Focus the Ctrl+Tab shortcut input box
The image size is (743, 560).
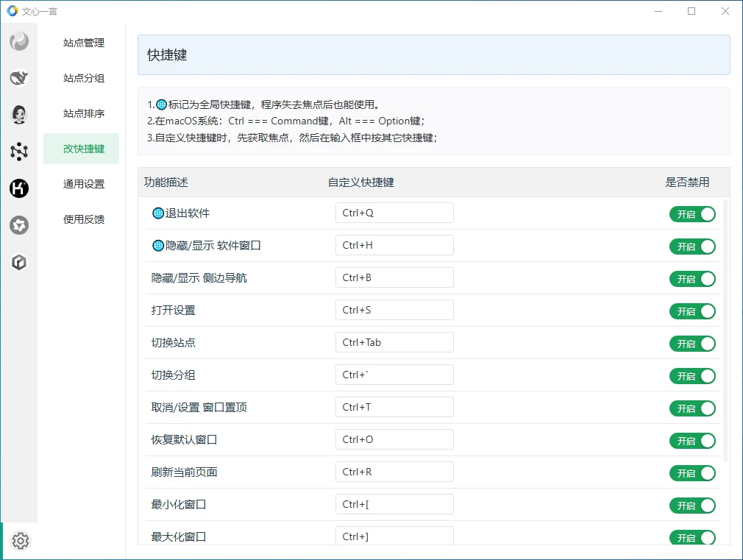click(x=394, y=342)
